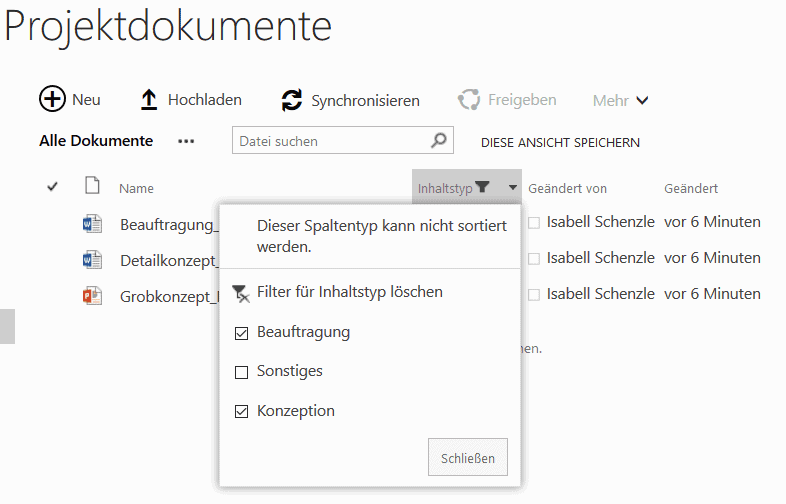This screenshot has height=504, width=786.
Task: Click 'vor 6 Minuten' in Grobkonzept row
Action: [712, 294]
